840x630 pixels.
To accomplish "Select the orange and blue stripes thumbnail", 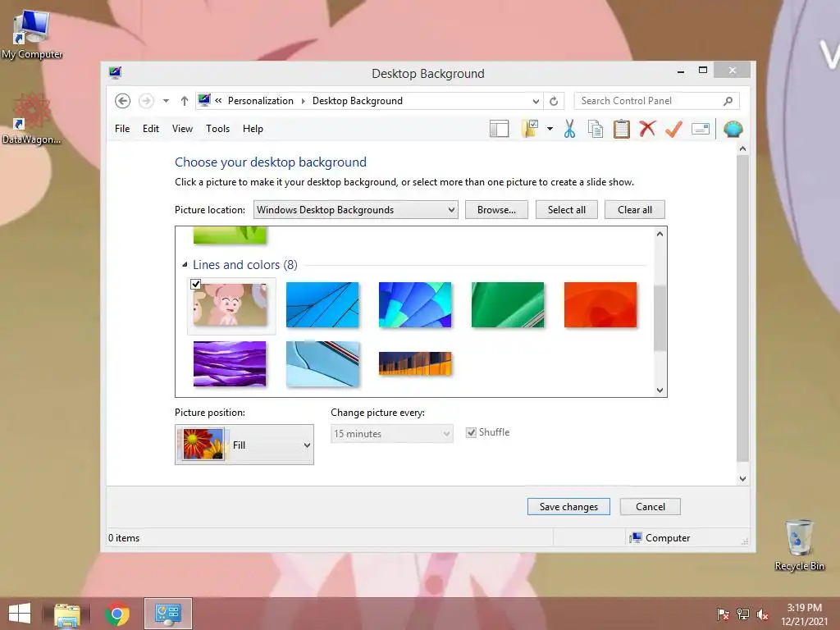I will (415, 363).
